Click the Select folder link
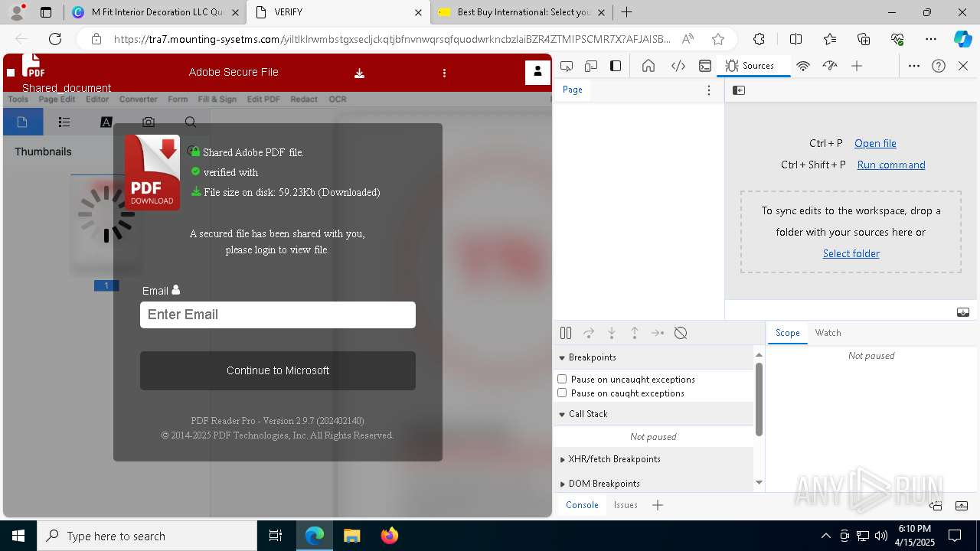The width and height of the screenshot is (980, 551). point(851,253)
